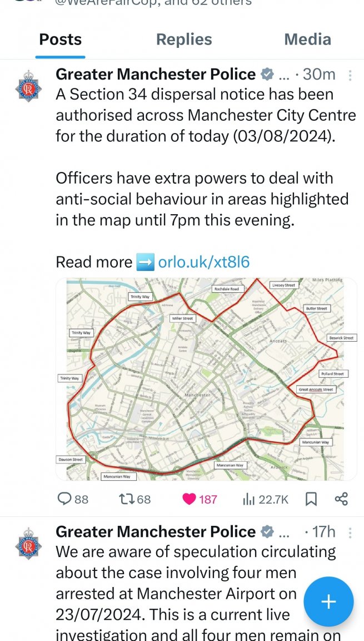Open more options on the 17h post

tap(350, 532)
